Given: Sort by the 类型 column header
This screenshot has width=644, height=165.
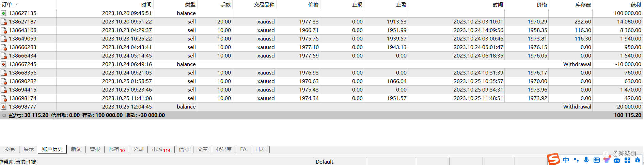Looking at the screenshot, I should 190,4.
